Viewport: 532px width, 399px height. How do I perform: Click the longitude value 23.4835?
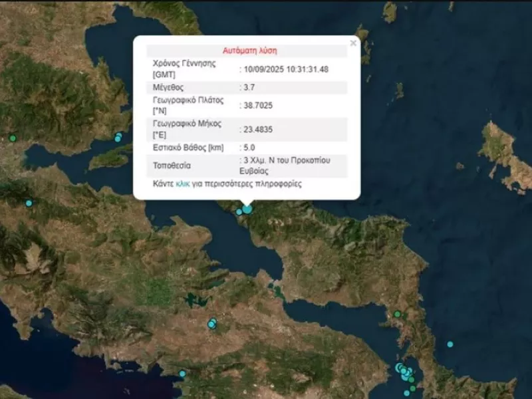258,129
